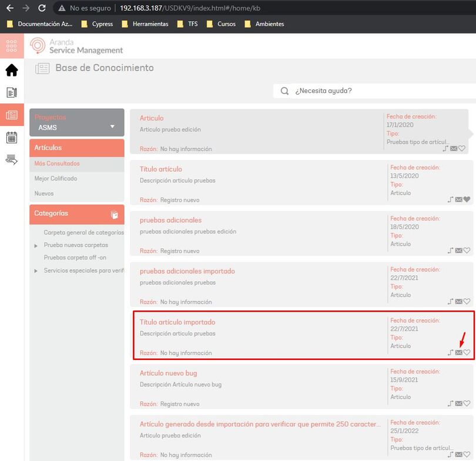This screenshot has height=461, width=476.
Task: Click the 'Categorías' section header
Action: coord(77,214)
